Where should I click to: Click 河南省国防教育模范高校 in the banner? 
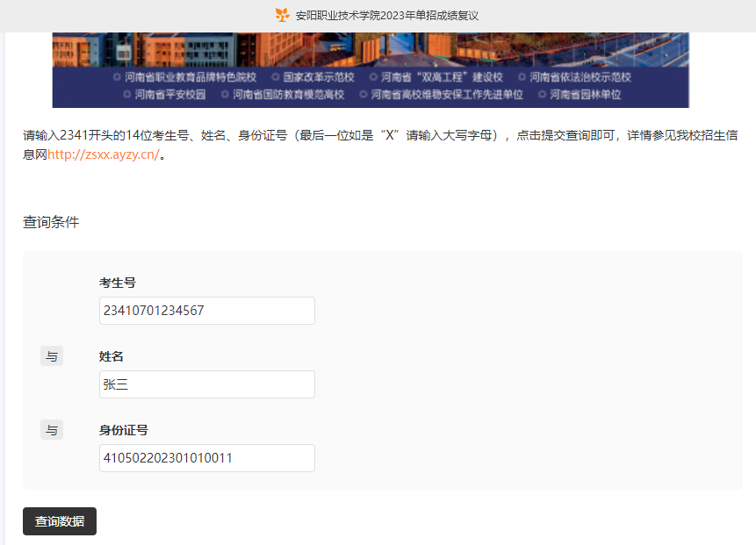288,94
